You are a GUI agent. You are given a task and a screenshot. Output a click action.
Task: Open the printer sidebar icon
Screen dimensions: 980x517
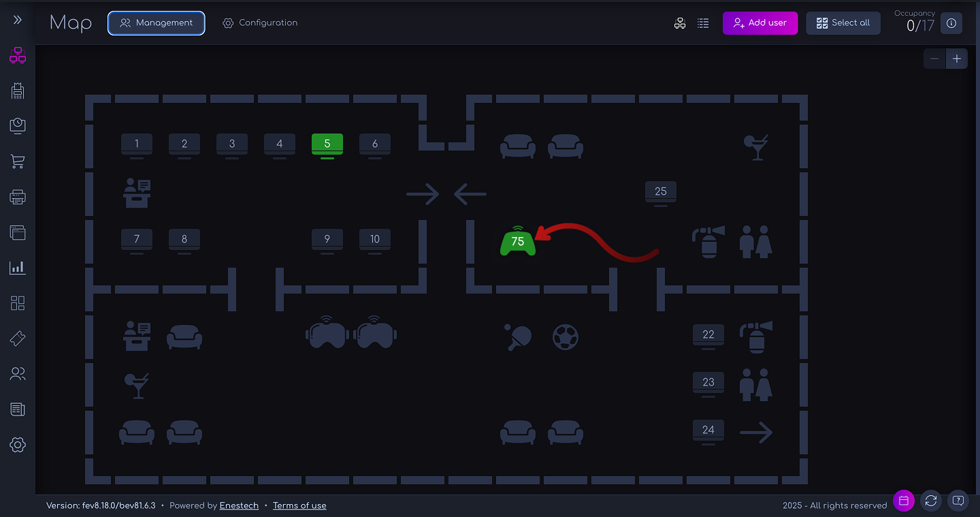pyautogui.click(x=18, y=197)
